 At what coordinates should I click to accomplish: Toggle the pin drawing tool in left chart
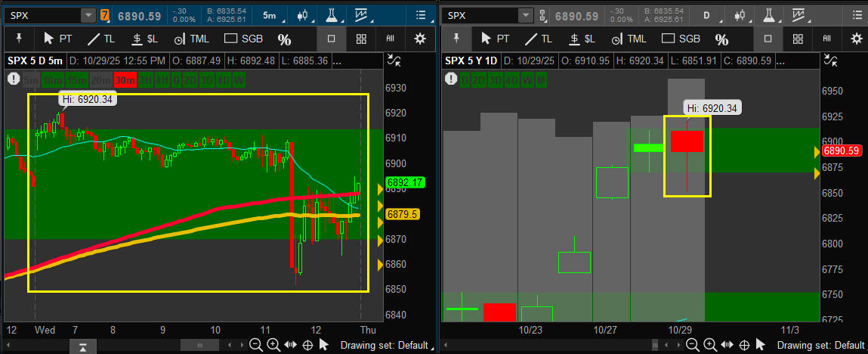(x=18, y=39)
